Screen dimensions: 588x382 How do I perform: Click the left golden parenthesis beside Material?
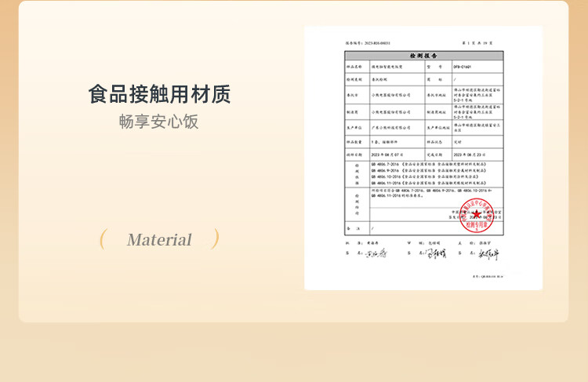[103, 239]
